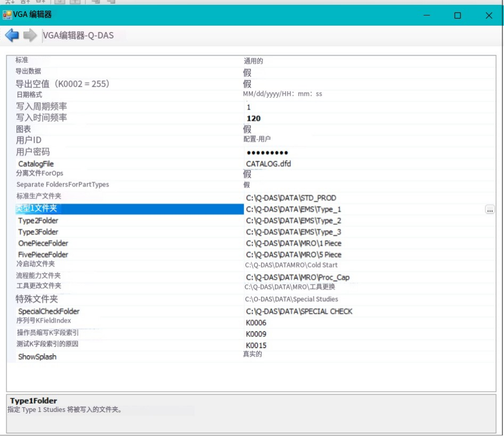Select the 序列号KFieldIndex property label

coord(44,321)
